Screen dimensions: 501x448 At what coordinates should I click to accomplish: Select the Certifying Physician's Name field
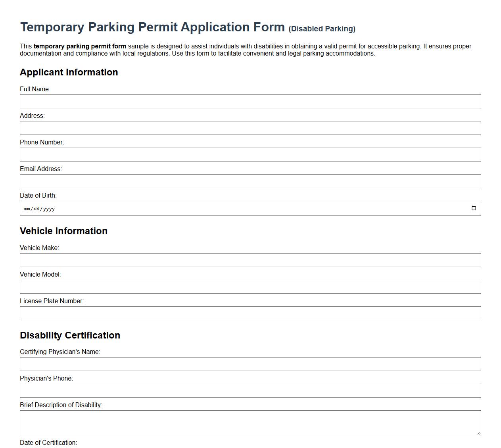pos(250,363)
